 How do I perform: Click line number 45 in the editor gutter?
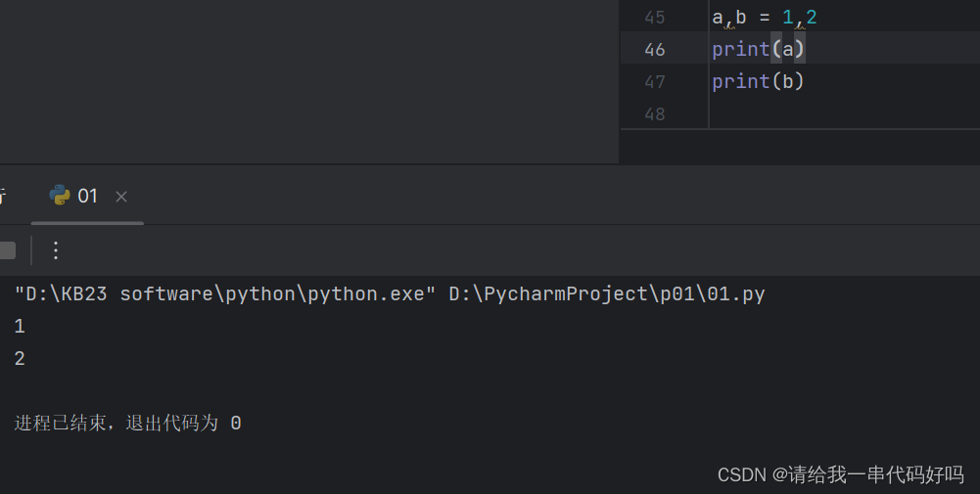[655, 18]
